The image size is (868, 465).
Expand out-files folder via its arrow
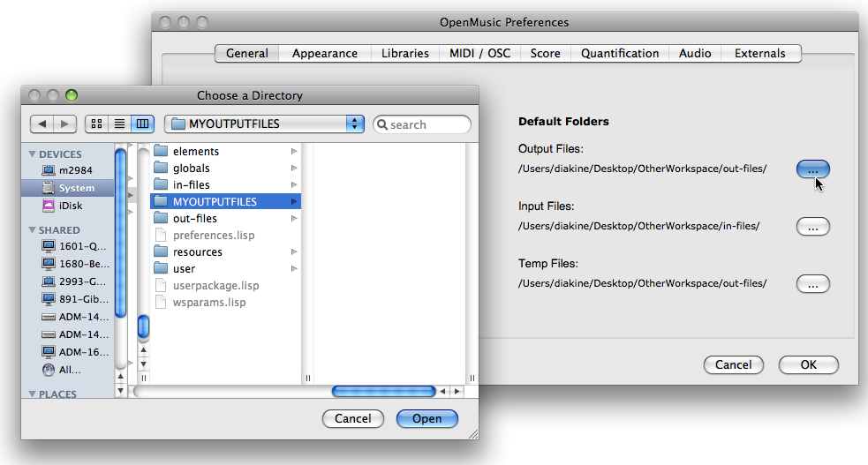pyautogui.click(x=294, y=219)
